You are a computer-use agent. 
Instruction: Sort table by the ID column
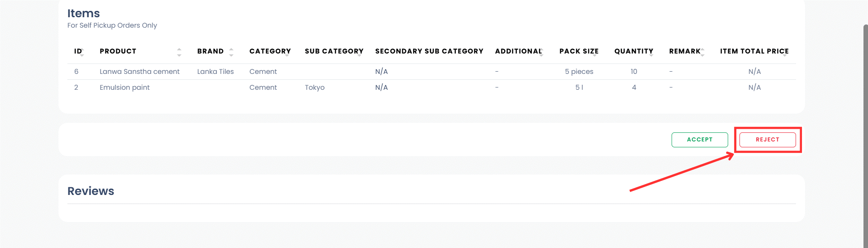pyautogui.click(x=78, y=51)
